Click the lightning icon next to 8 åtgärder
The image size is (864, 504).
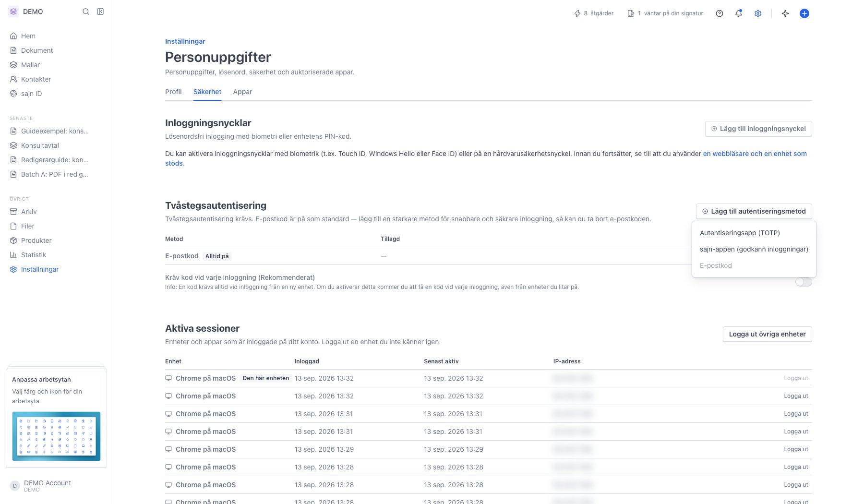click(577, 13)
